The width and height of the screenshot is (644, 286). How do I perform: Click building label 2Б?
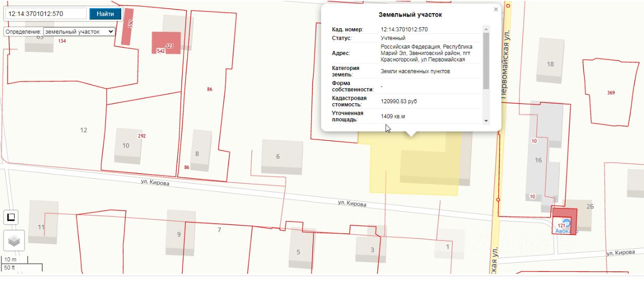pos(590,206)
